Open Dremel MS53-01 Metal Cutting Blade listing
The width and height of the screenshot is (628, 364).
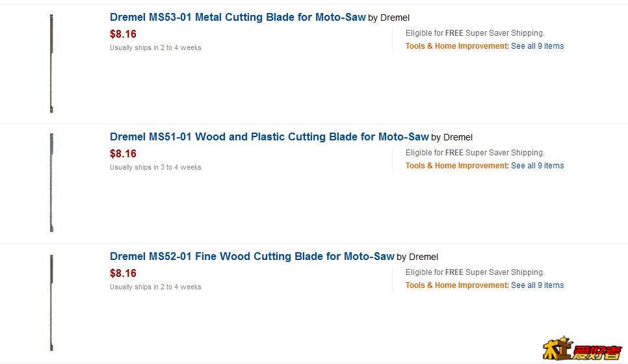[x=237, y=17]
